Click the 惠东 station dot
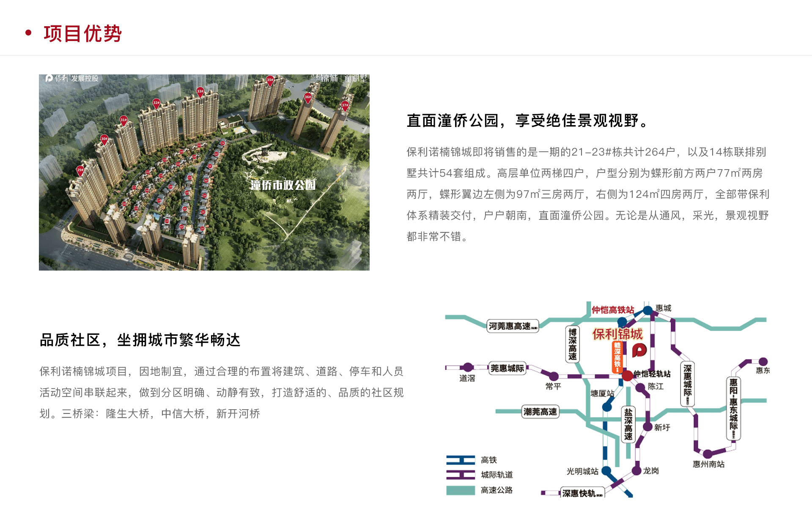This screenshot has height=509, width=812. 763,362
